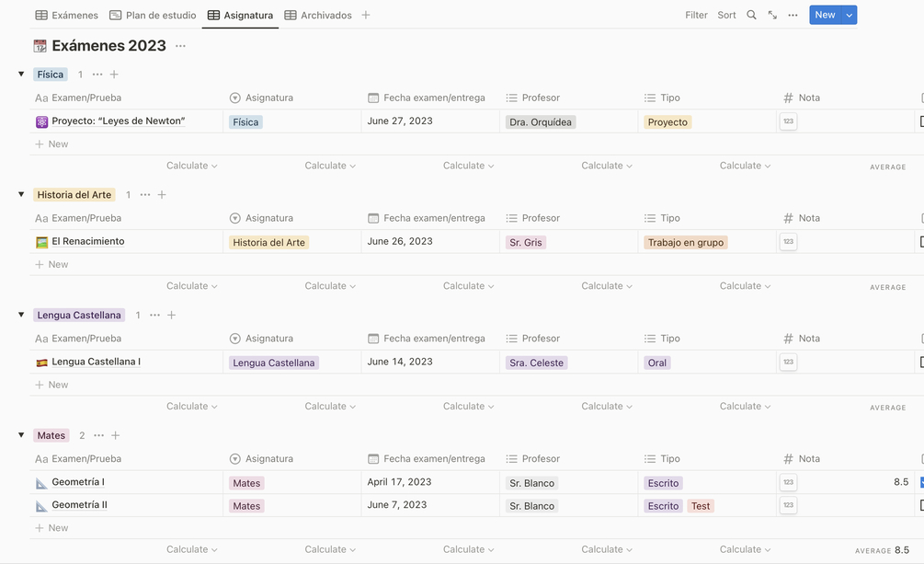The width and height of the screenshot is (924, 564).
Task: Collapse the Historia del Arte group triangle
Action: [21, 195]
